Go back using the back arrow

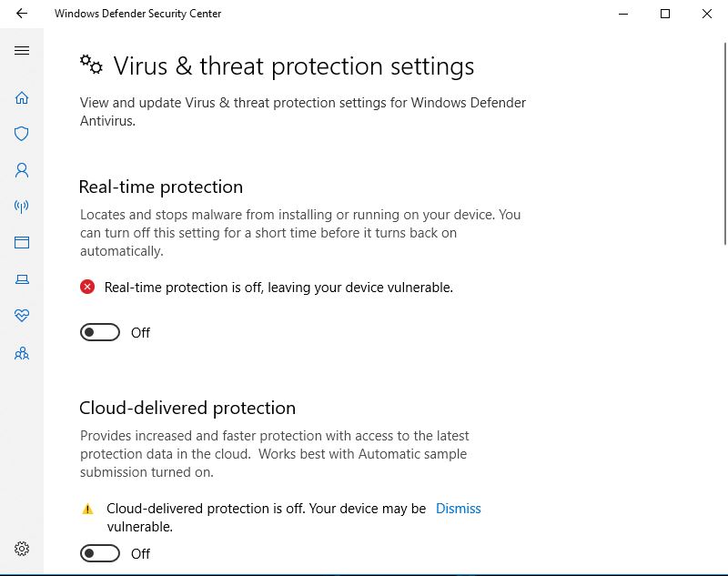[22, 14]
